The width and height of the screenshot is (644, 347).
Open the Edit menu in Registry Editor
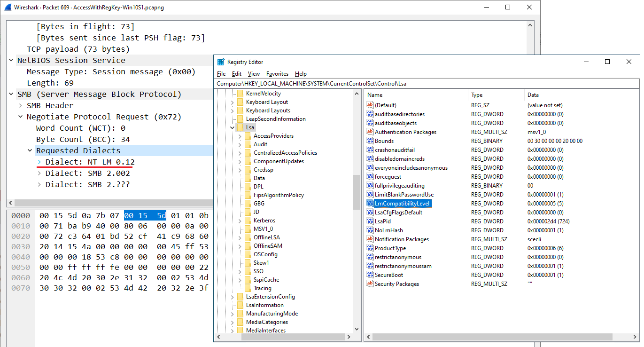pyautogui.click(x=237, y=74)
